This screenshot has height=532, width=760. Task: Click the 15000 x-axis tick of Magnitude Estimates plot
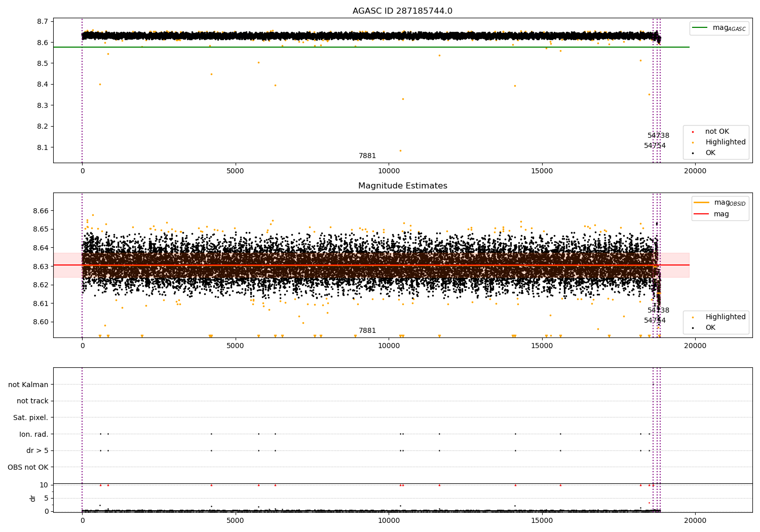(542, 346)
